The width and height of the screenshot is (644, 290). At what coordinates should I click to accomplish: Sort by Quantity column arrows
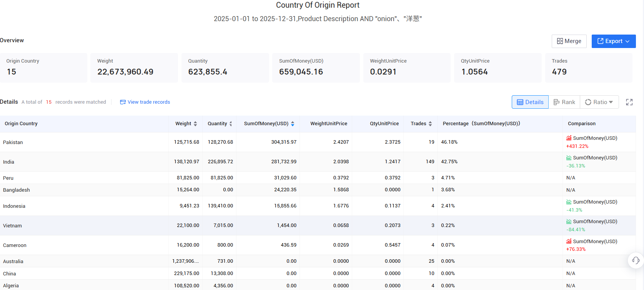tap(231, 124)
